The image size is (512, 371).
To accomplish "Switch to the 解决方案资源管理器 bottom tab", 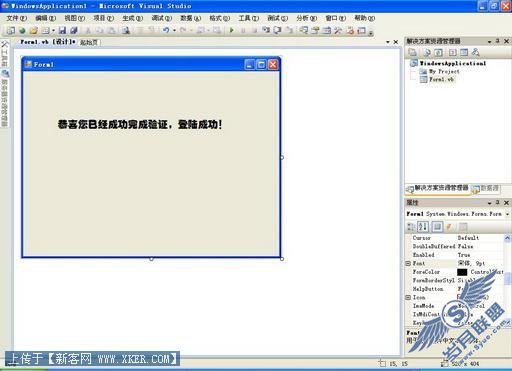I will [x=438, y=188].
